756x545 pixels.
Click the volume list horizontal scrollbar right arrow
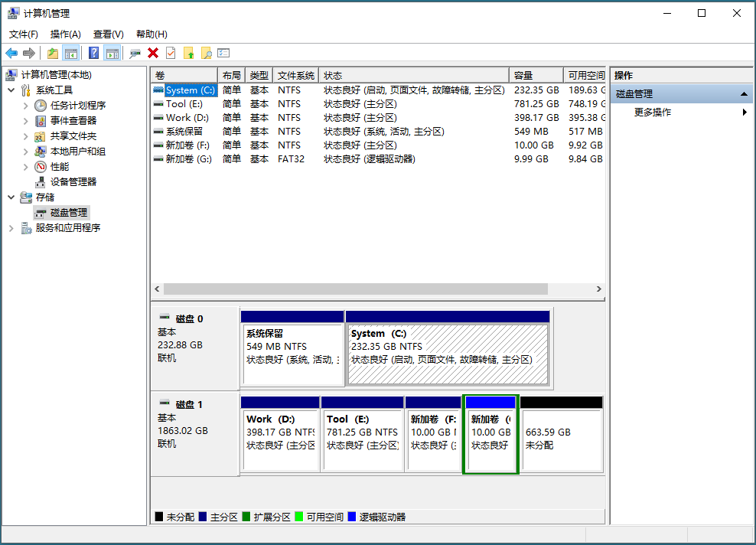click(599, 289)
